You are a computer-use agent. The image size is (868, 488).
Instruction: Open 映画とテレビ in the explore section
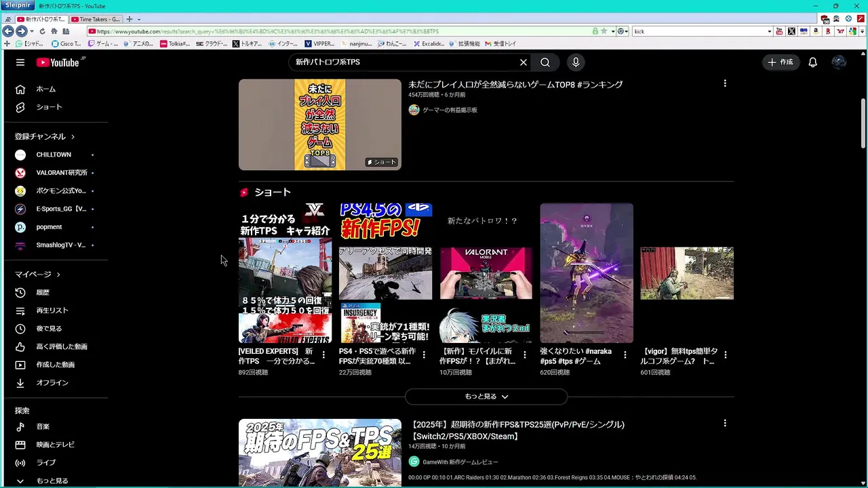56,445
